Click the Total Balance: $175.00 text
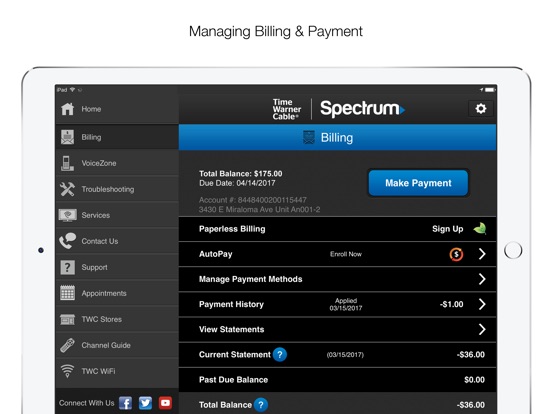This screenshot has height=414, width=552. coord(240,174)
